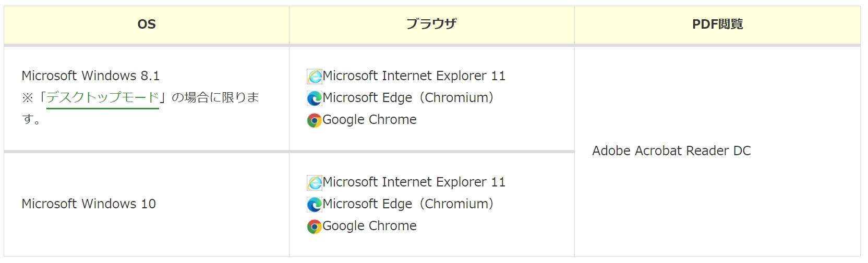Open the デスクトップモード link
Image resolution: width=868 pixels, height=263 pixels.
pos(102,98)
